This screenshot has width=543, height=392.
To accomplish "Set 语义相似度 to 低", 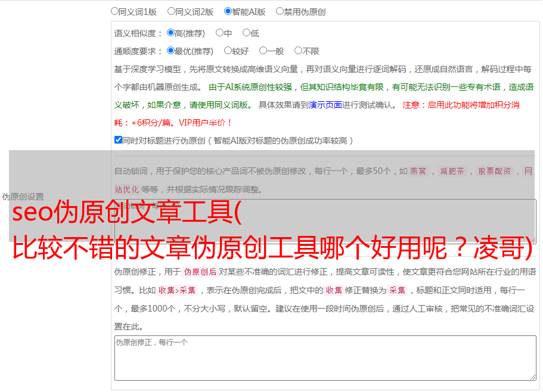I will pos(246,33).
